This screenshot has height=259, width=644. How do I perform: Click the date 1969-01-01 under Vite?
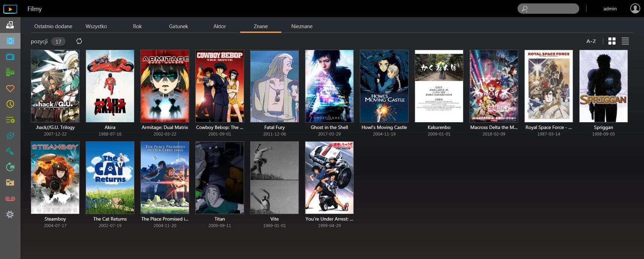[x=274, y=226]
